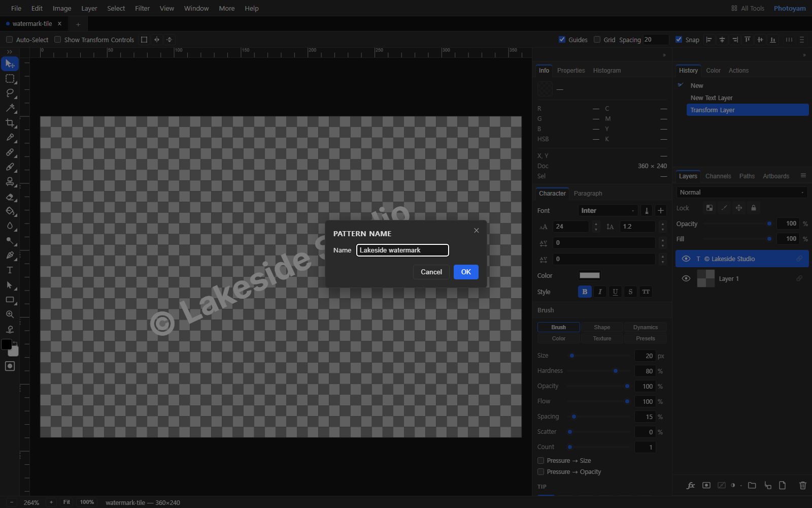Open the text Color swatch
This screenshot has height=508, width=812.
pyautogui.click(x=590, y=276)
